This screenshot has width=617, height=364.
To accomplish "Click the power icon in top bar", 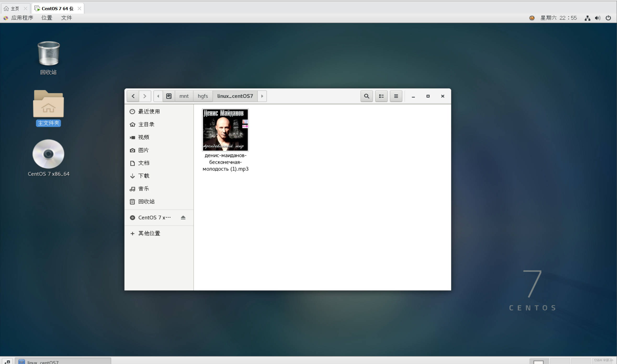I will click(608, 18).
